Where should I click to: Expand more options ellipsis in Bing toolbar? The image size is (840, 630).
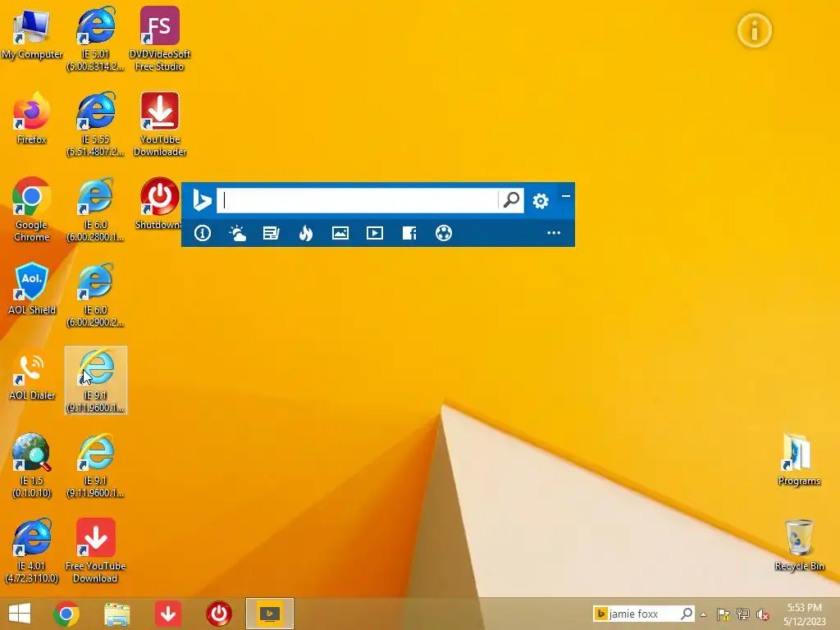pyautogui.click(x=554, y=233)
